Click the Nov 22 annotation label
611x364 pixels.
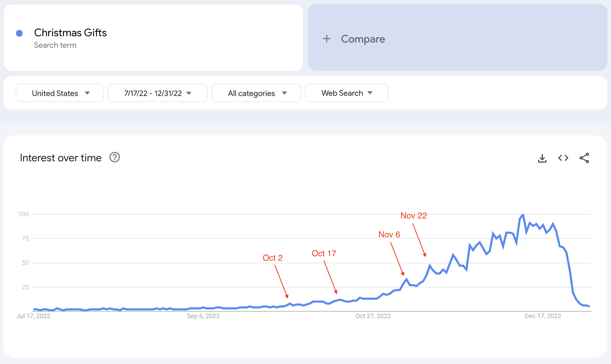tap(414, 216)
